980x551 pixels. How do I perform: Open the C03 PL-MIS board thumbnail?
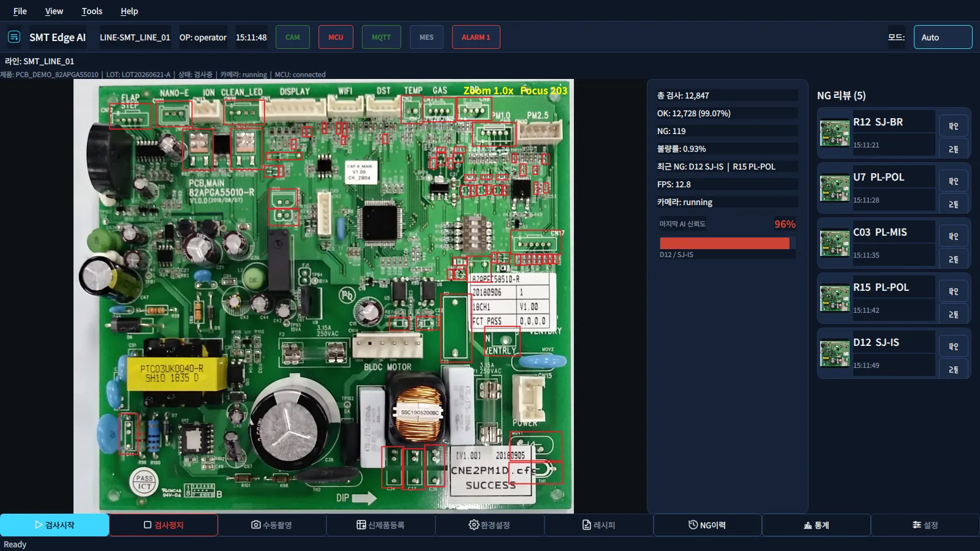tap(835, 243)
